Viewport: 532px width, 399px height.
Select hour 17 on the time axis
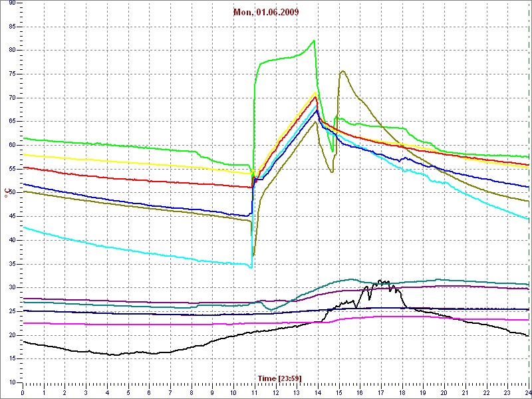click(x=380, y=393)
